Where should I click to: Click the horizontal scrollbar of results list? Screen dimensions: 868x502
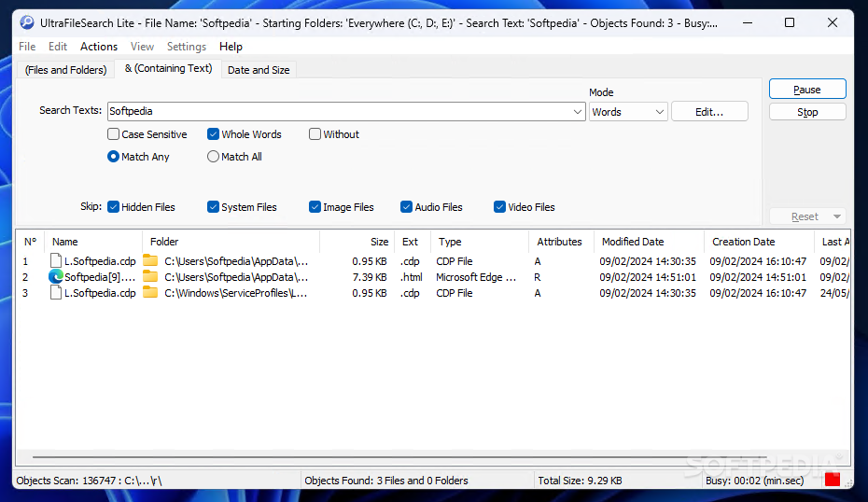point(399,457)
